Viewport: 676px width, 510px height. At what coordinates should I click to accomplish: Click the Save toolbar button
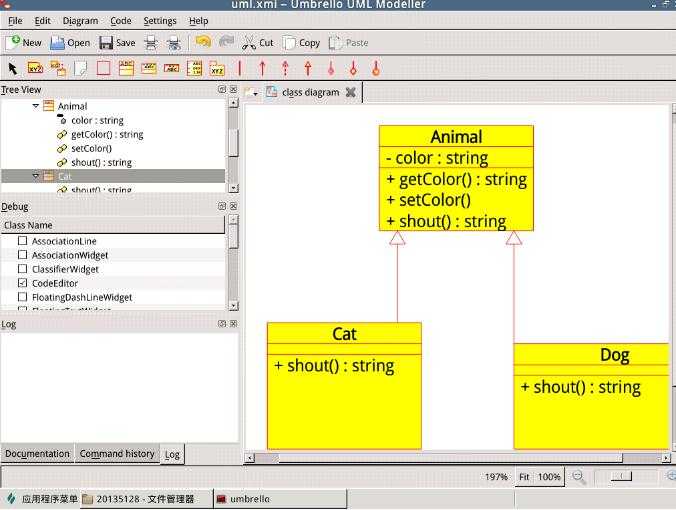tap(117, 43)
